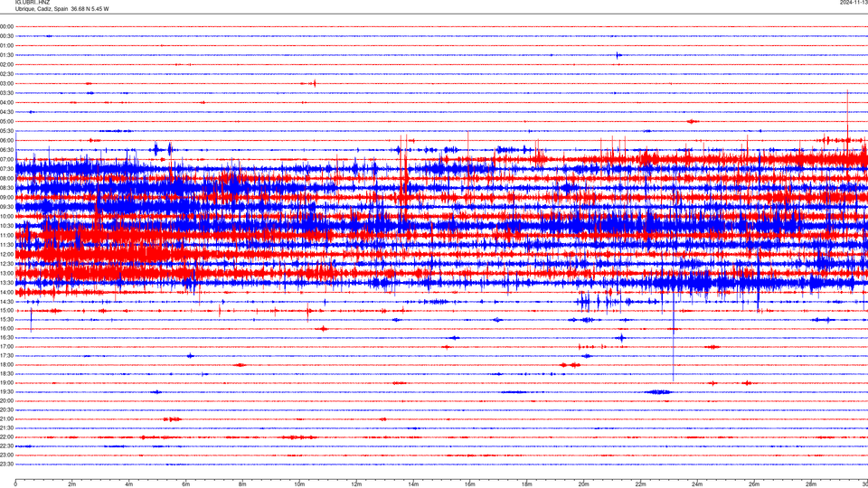
Task: Select the 17:00 time row label
Action: click(x=6, y=347)
